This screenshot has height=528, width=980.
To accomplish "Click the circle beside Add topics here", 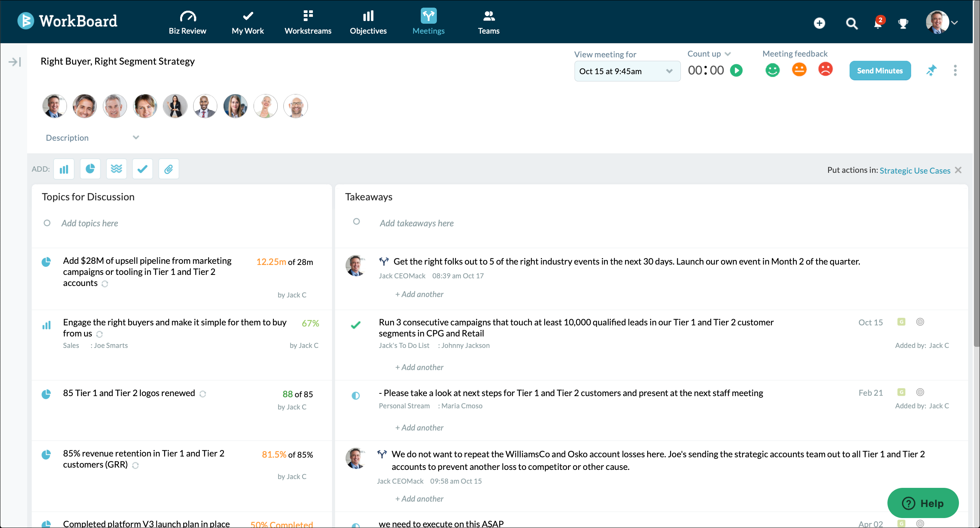I will point(47,223).
